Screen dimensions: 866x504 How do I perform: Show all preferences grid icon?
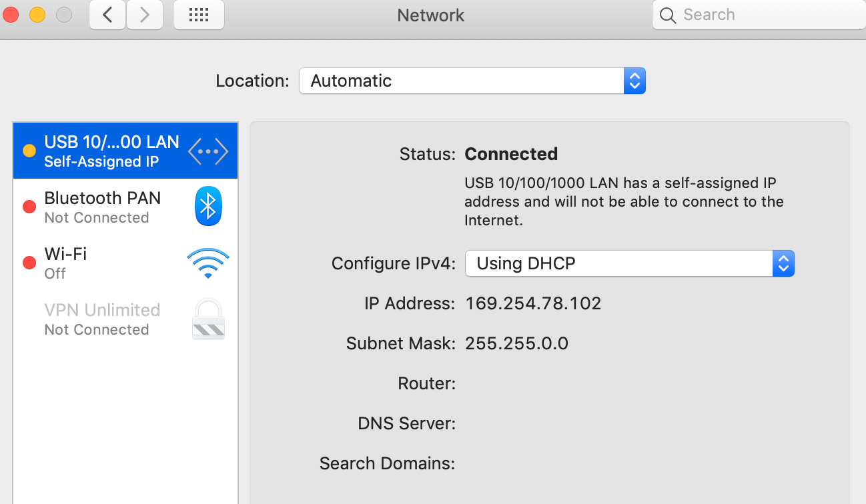click(x=198, y=15)
